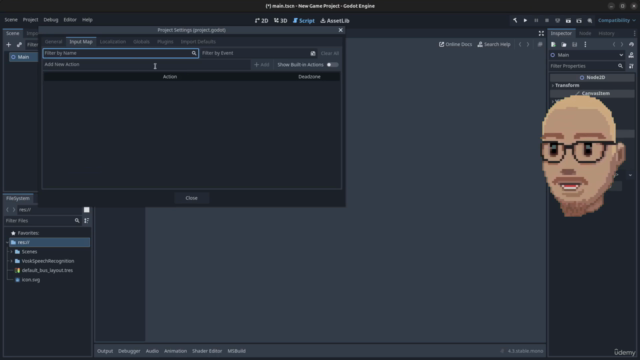Select the Inspector tab
640x360 pixels.
[x=561, y=33]
